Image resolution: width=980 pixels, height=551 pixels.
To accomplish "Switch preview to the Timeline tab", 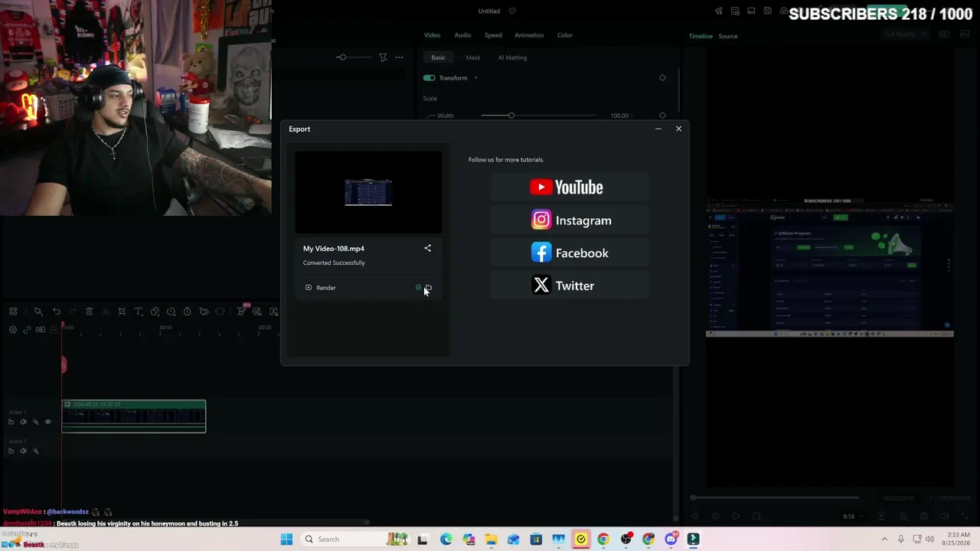I will [701, 36].
